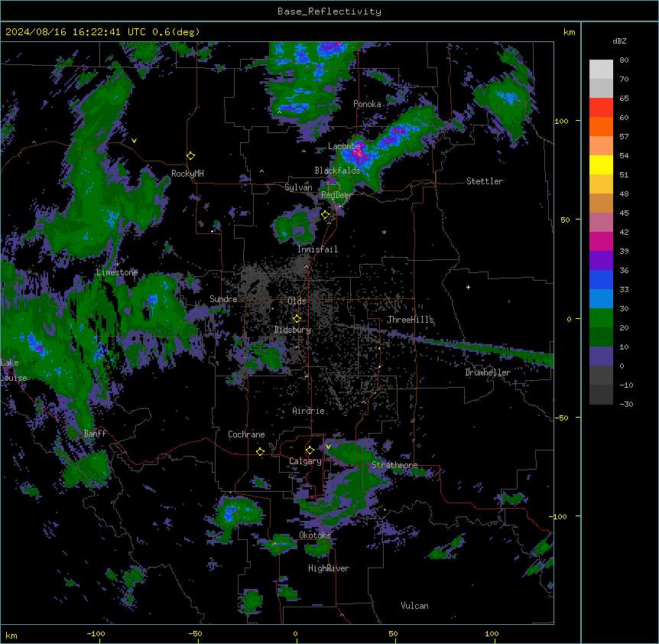Click the Lacombe city label
The image size is (659, 644).
coord(344,146)
